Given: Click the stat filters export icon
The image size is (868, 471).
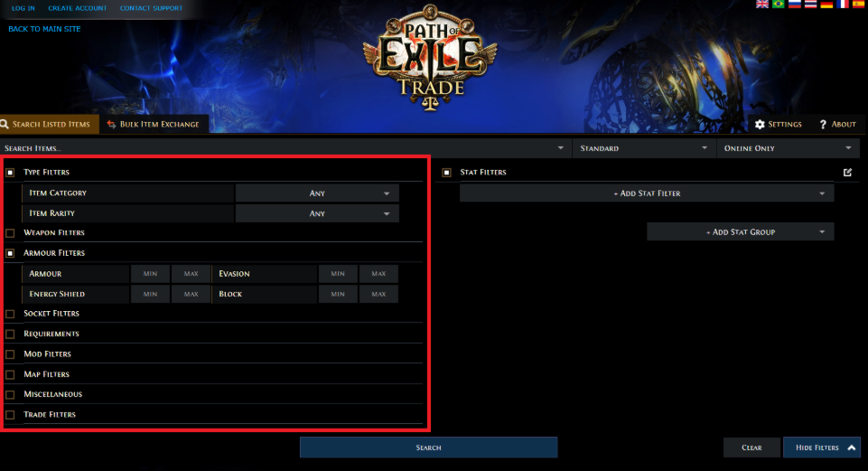Looking at the screenshot, I should point(847,173).
